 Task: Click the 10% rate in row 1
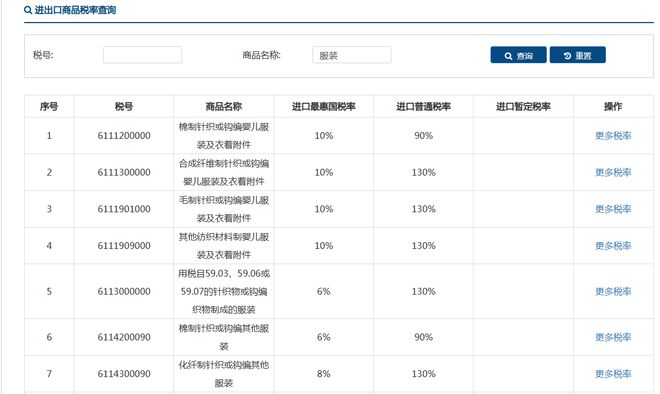tap(324, 136)
